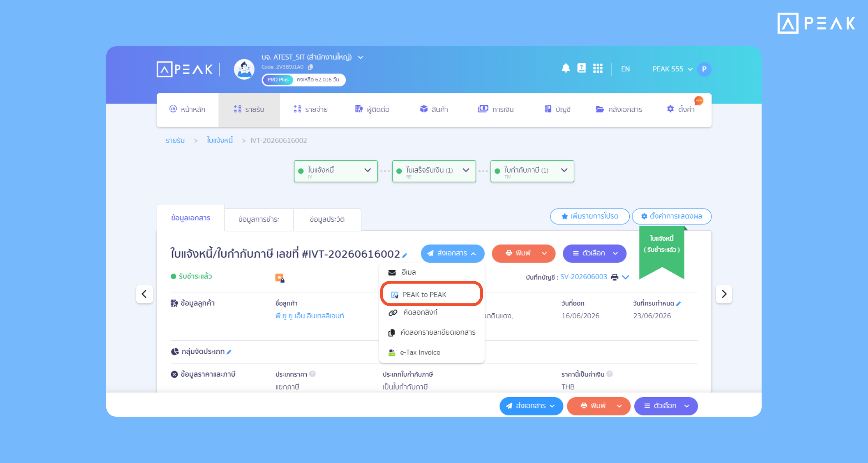Open bottom ตัวเลือก options dropdown

coord(666,406)
